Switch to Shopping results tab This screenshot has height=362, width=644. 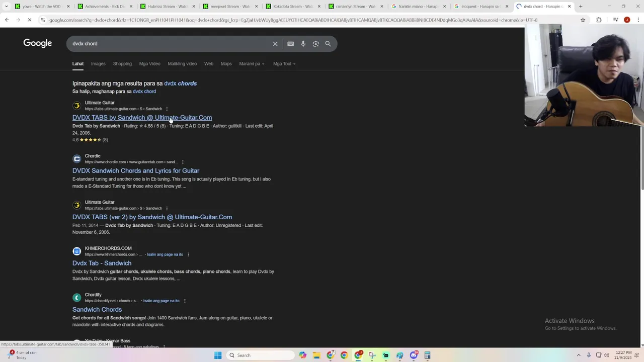pos(122,64)
